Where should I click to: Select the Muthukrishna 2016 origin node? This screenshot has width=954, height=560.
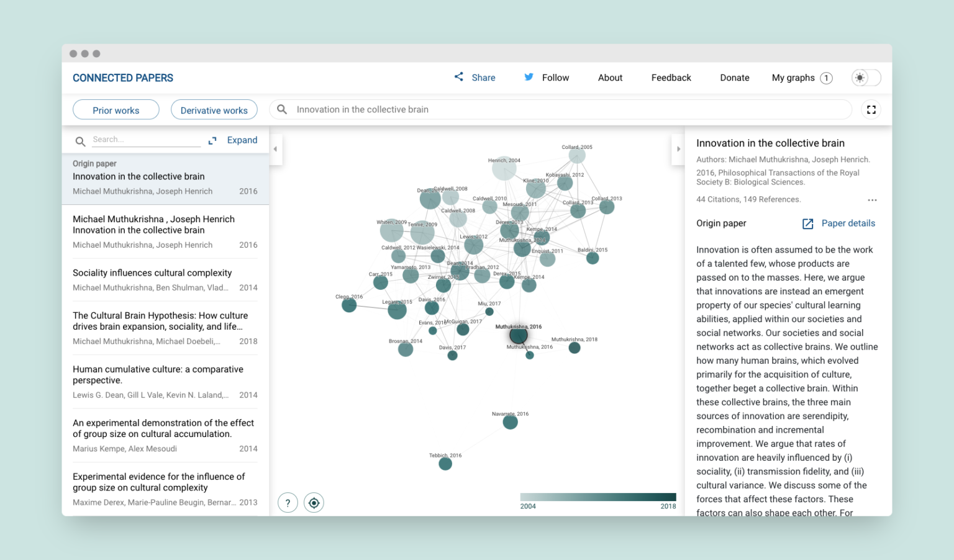(519, 335)
